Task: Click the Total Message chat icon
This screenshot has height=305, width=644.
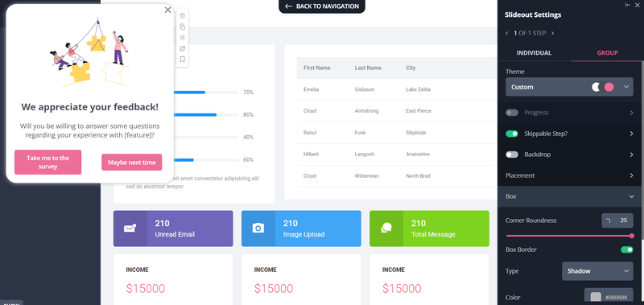Action: coord(386,229)
